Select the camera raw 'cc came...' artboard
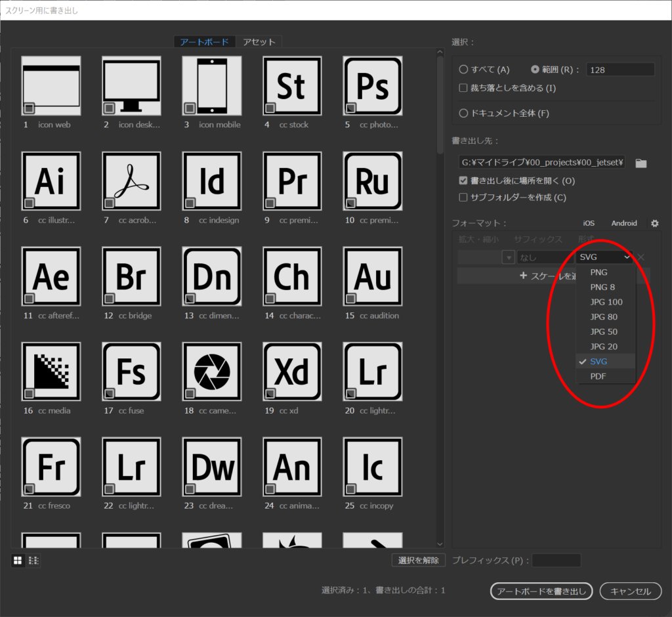Image resolution: width=672 pixels, height=617 pixels. 212,372
